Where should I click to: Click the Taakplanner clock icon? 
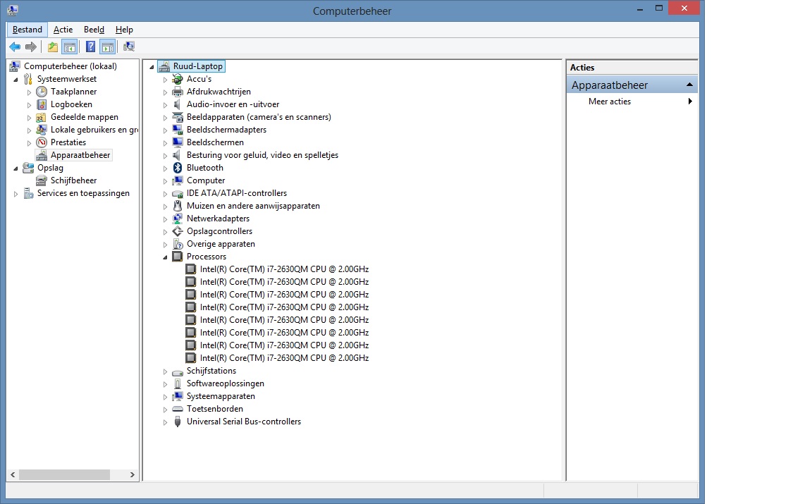click(x=42, y=92)
